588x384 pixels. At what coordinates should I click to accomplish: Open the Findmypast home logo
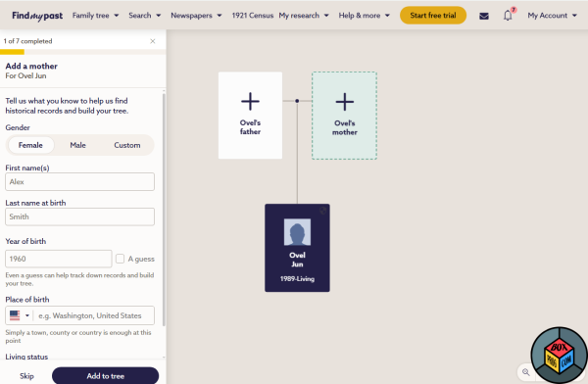pos(37,16)
